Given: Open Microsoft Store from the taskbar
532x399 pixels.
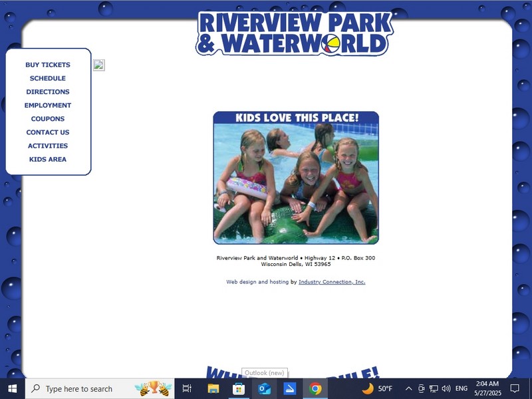Looking at the screenshot, I should click(x=239, y=388).
